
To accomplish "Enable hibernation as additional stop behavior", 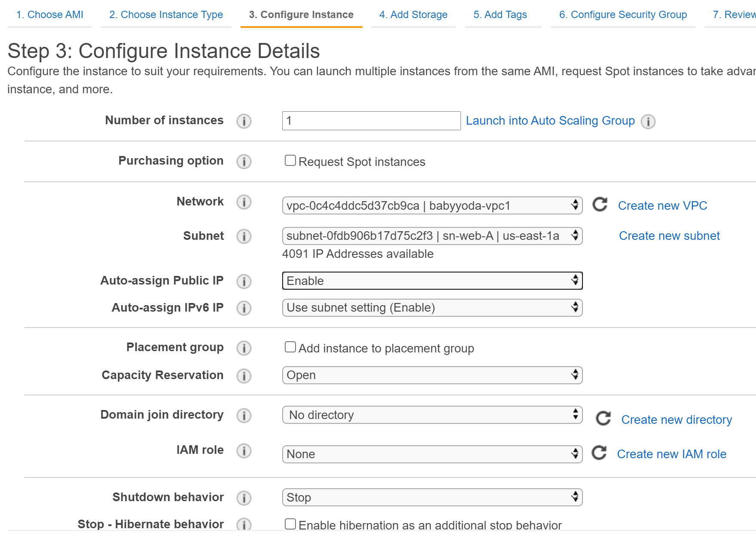I will point(290,524).
